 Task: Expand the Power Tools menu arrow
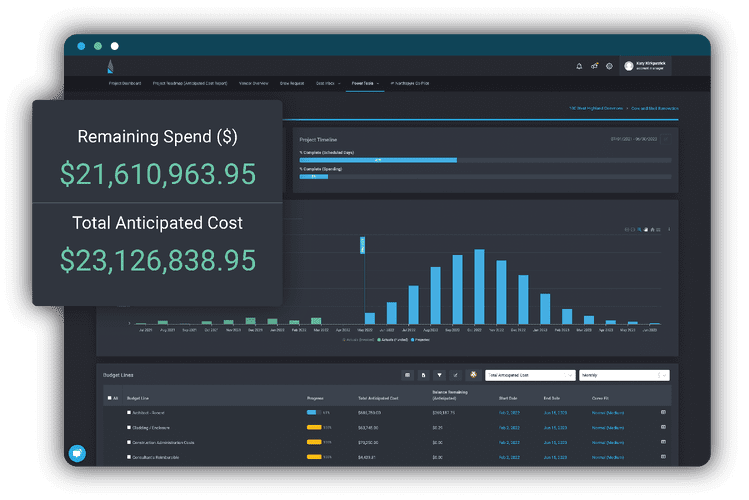coord(378,84)
